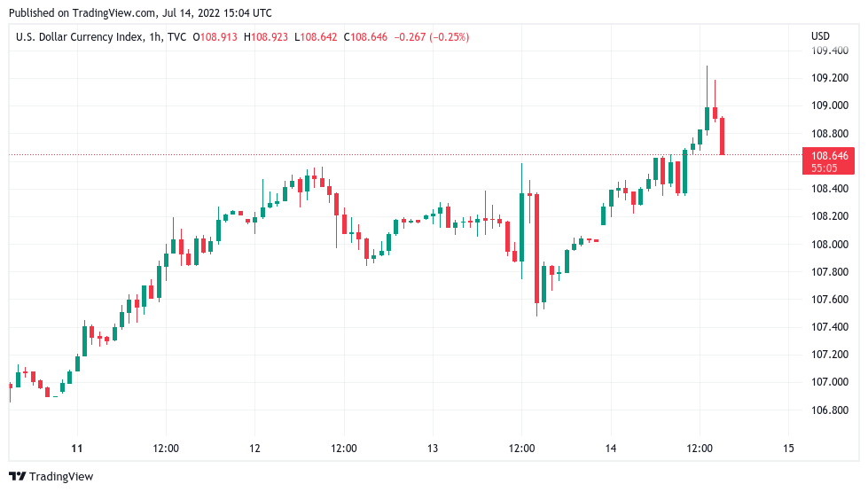868x492 pixels.
Task: Click the open value O108.913
Action: click(x=215, y=36)
